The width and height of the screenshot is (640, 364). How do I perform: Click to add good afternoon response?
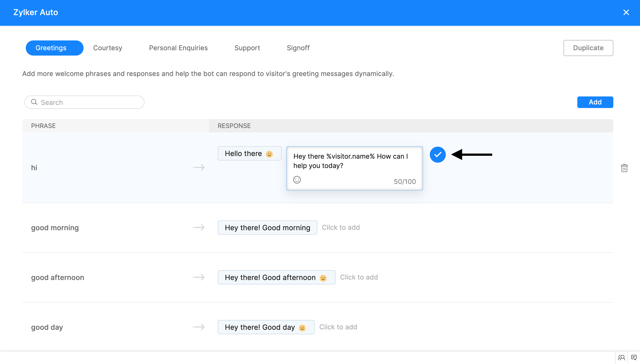[x=359, y=277]
